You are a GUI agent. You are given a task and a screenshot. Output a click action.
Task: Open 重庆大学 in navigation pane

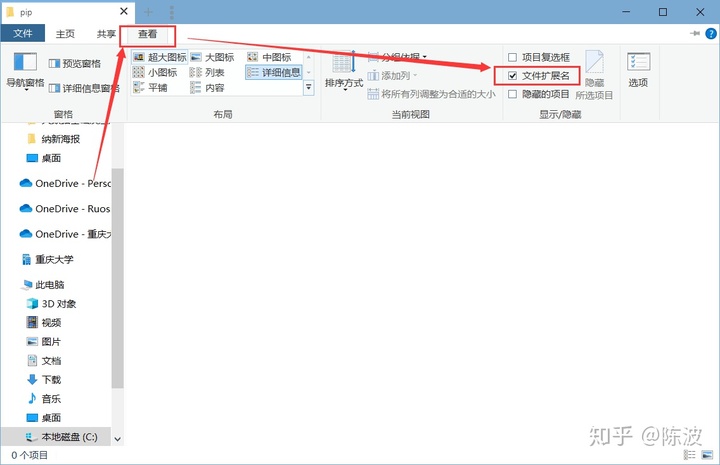click(x=47, y=259)
